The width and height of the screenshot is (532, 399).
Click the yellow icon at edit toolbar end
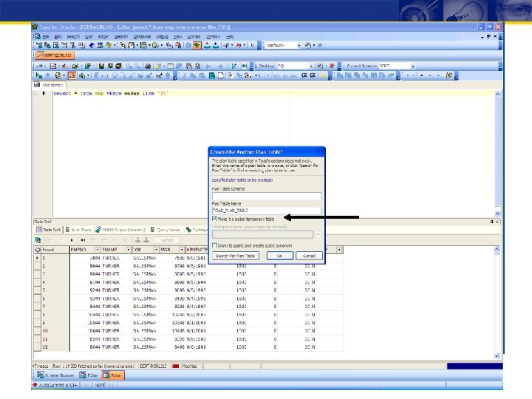[323, 75]
